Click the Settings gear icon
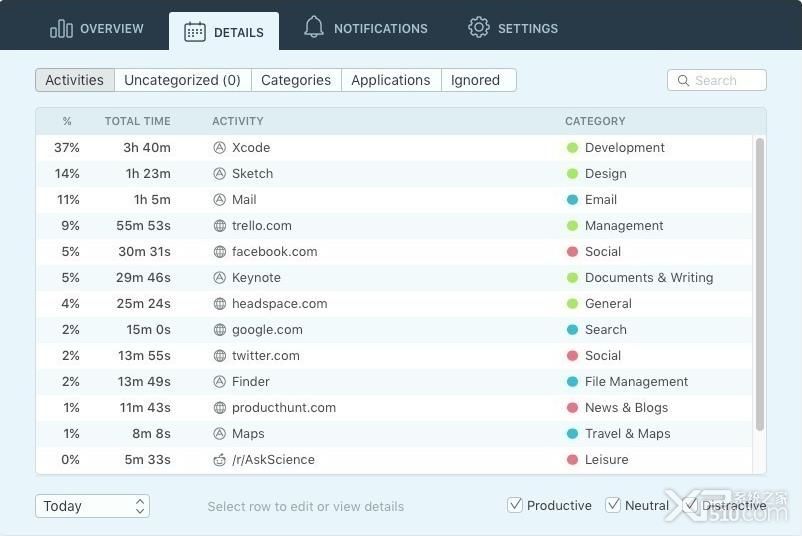Image resolution: width=802 pixels, height=536 pixels. (479, 27)
